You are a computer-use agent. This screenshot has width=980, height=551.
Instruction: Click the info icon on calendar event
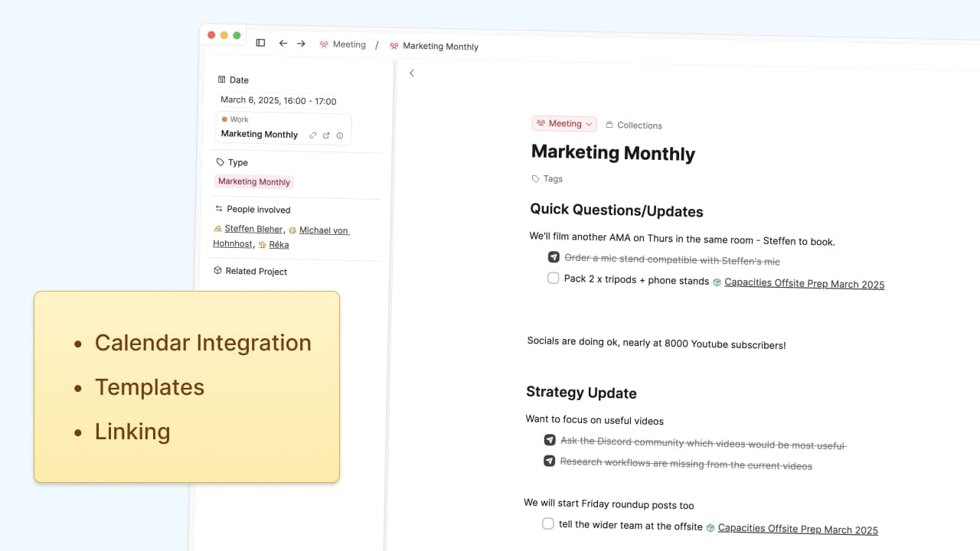340,135
